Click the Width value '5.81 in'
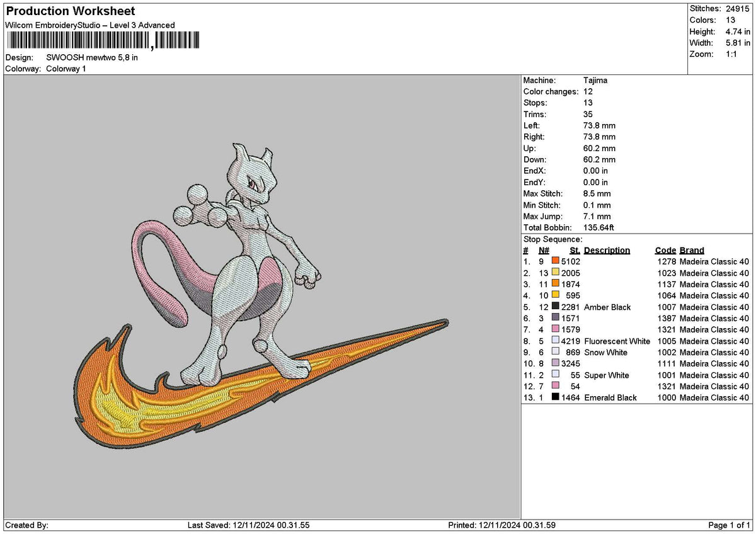756x534 pixels. [738, 43]
